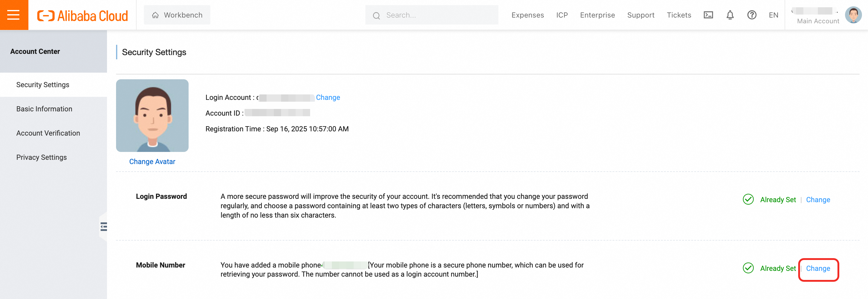The width and height of the screenshot is (868, 299).
Task: Change the Login Account name
Action: pos(328,97)
